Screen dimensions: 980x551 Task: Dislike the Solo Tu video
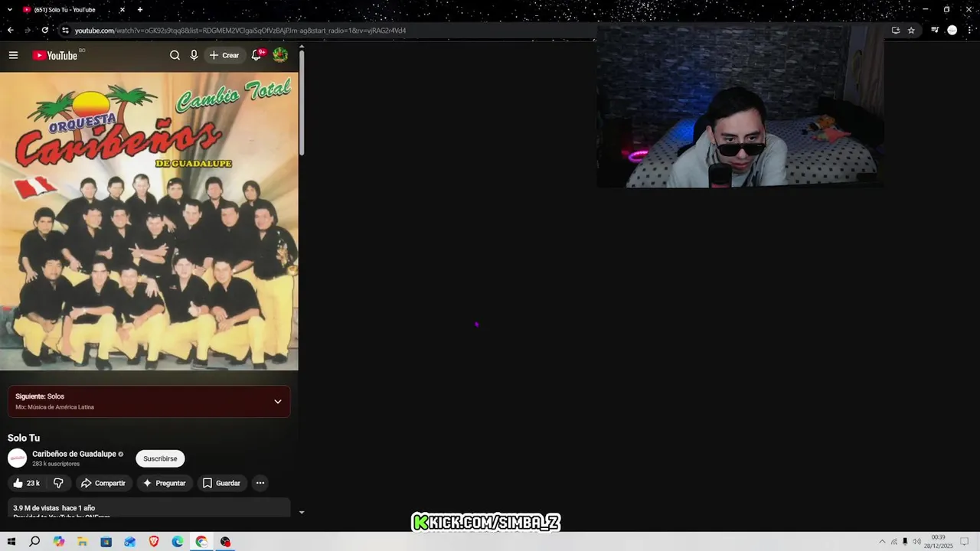click(x=58, y=483)
